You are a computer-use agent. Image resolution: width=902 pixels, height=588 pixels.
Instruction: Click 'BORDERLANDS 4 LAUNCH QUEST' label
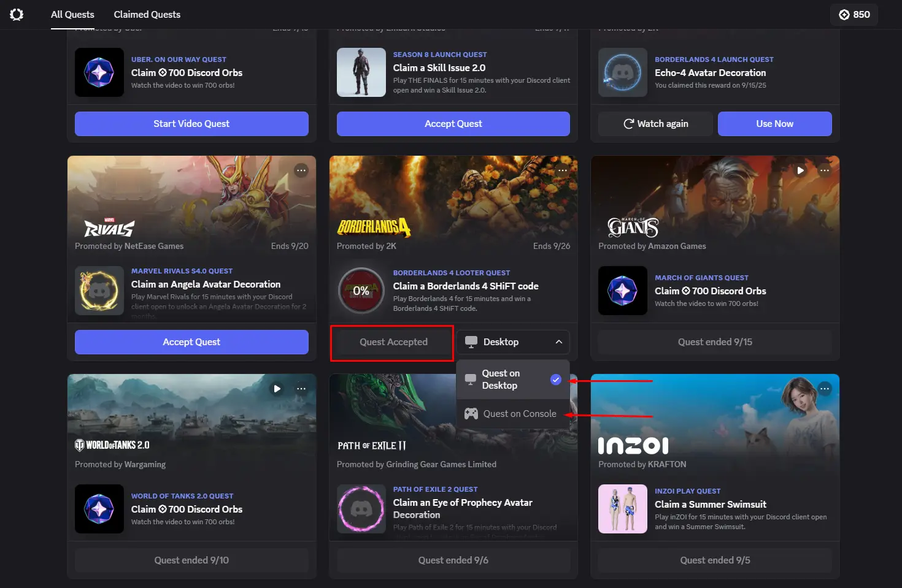click(714, 59)
